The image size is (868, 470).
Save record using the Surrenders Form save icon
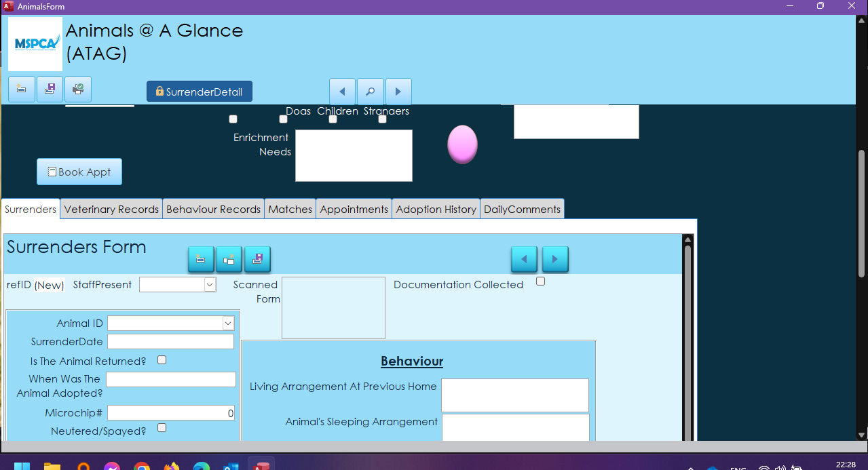258,259
